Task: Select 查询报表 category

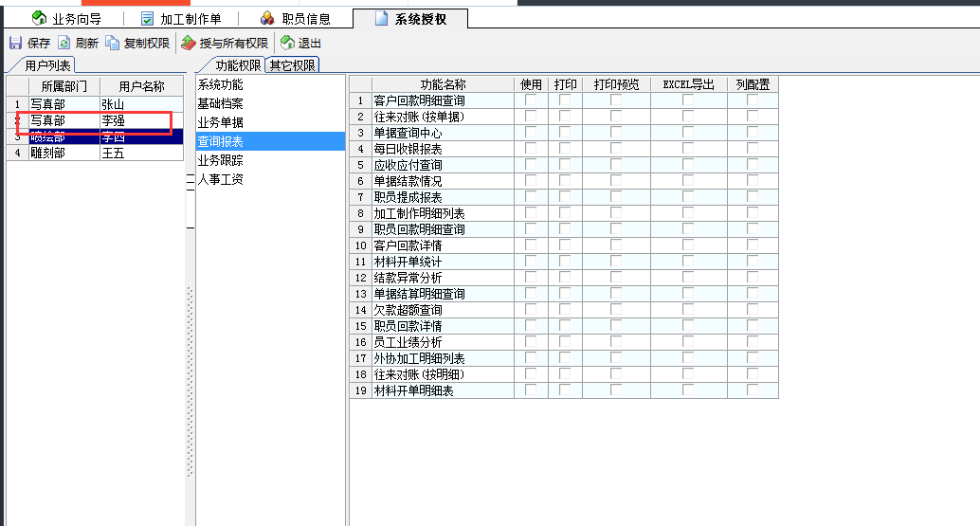Action: pos(270,141)
